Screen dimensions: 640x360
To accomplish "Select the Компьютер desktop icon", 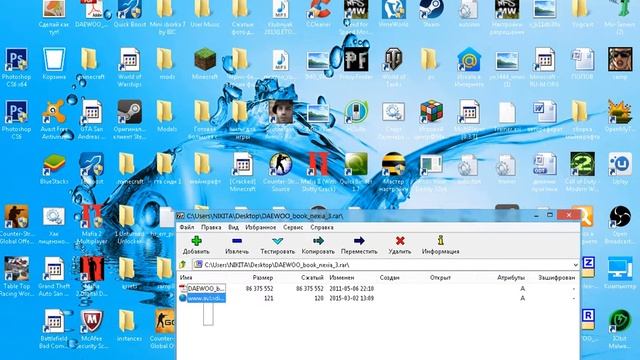I will point(620,273).
